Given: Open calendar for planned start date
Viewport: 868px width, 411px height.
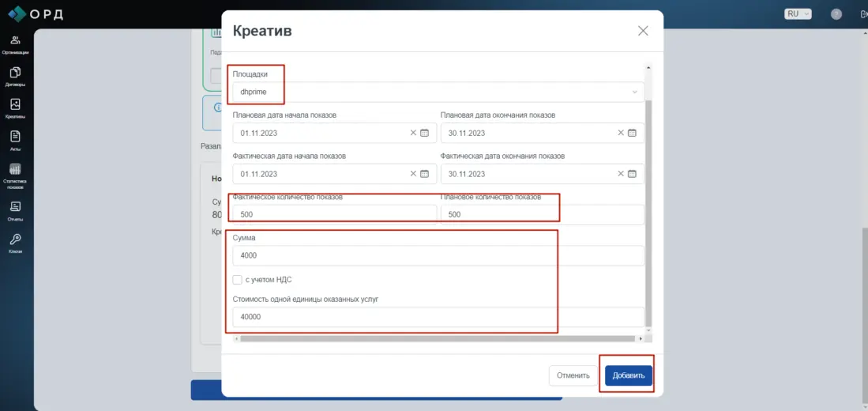Looking at the screenshot, I should 424,133.
